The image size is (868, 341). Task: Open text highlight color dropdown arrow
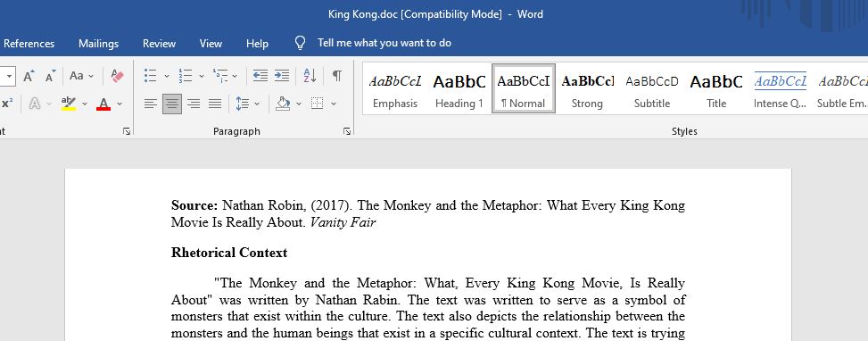pos(85,104)
